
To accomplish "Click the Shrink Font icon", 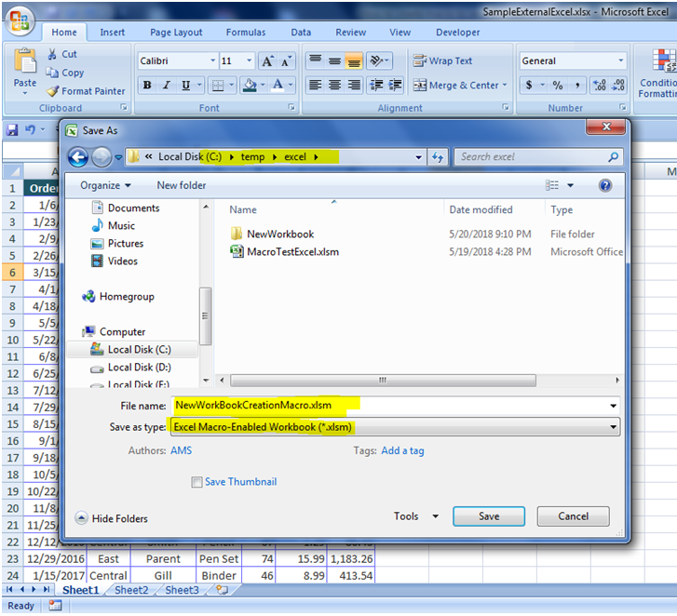I will 286,61.
